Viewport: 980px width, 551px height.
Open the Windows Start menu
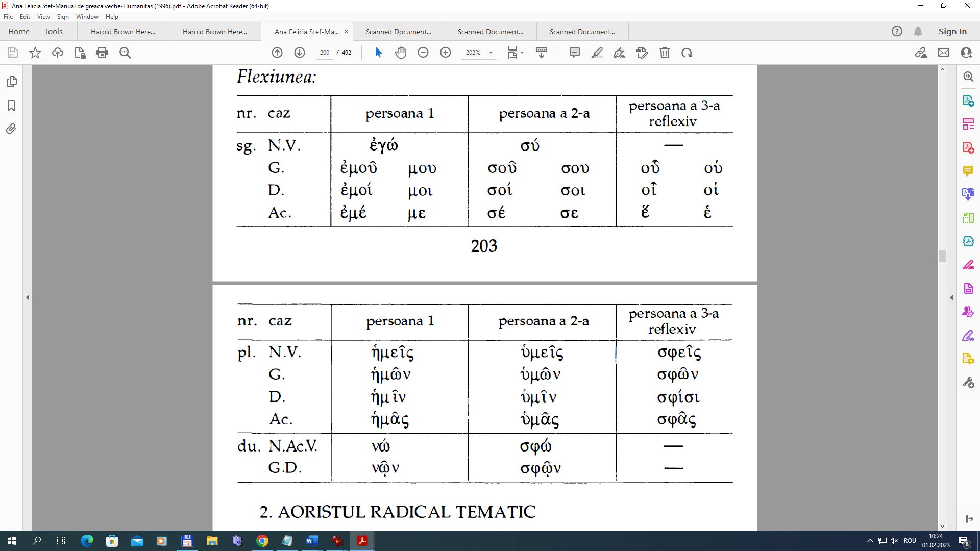tap(12, 541)
